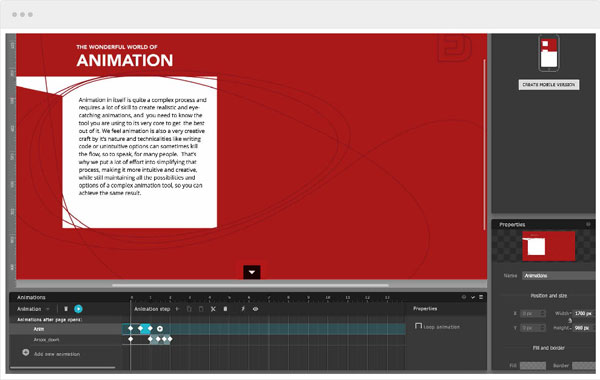
Task: Click the lightning bolt icon in the step toolbar
Action: click(243, 309)
